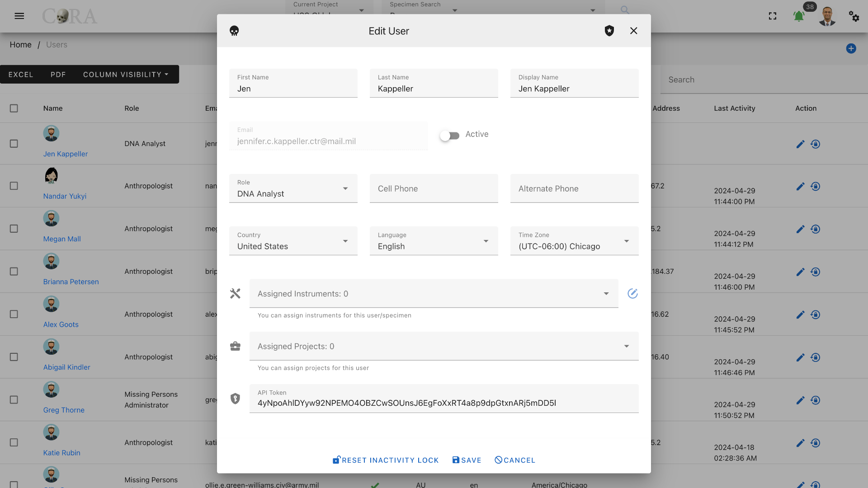The width and height of the screenshot is (868, 488).
Task: Edit Megan Mall row with pencil icon
Action: pos(800,229)
